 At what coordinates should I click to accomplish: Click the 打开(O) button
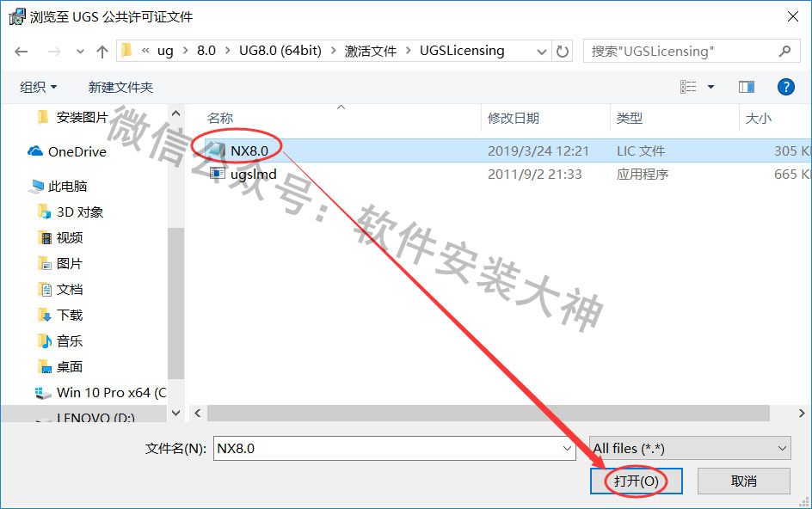click(x=636, y=481)
